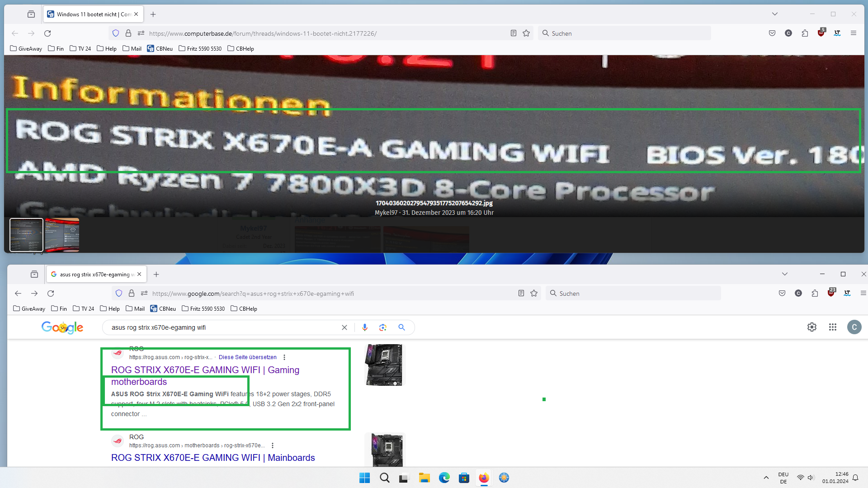
Task: Open uBlock Origin icon in ComputerBase window
Action: coord(821,32)
